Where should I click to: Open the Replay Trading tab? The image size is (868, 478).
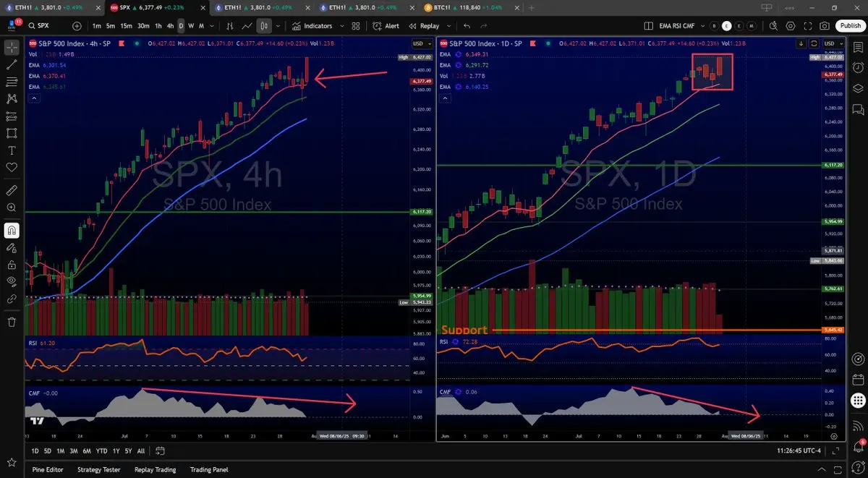pos(156,469)
